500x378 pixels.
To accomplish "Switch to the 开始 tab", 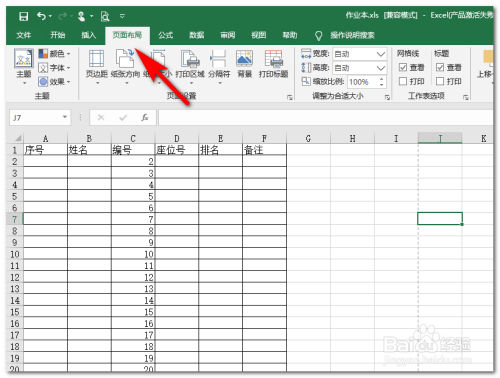I will 58,35.
